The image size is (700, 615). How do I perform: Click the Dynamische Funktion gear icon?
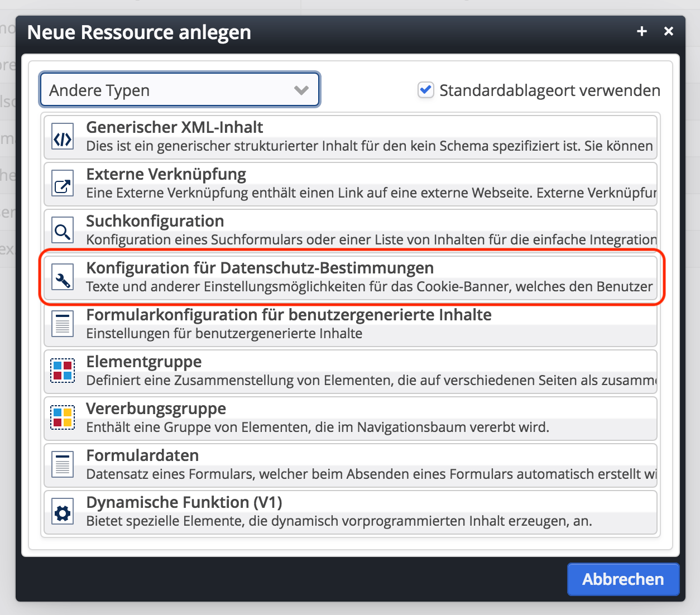[x=63, y=512]
